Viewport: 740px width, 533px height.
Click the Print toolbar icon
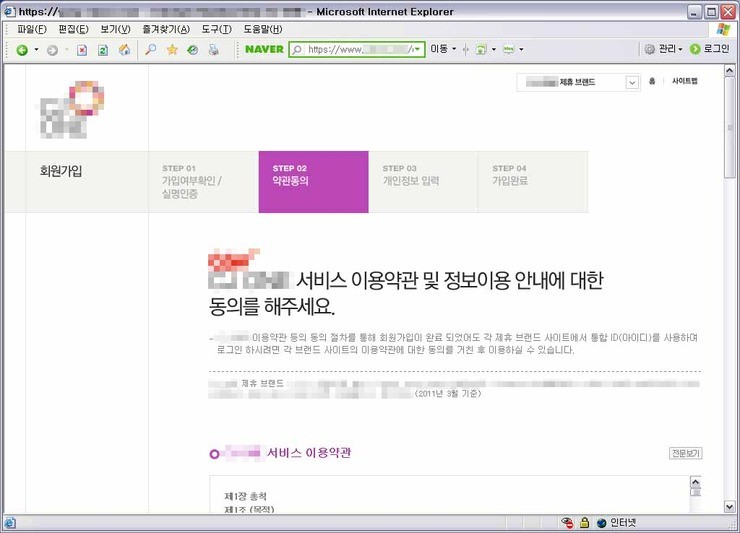point(213,49)
